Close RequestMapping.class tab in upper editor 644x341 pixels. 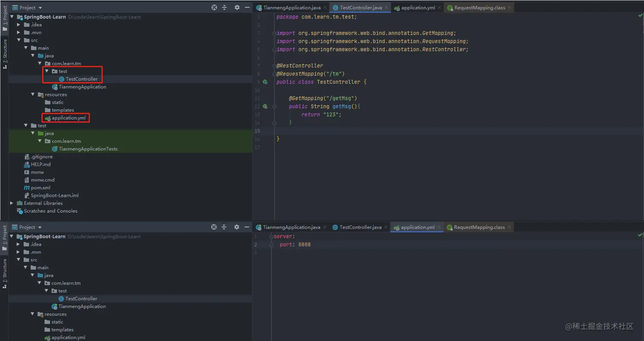(x=509, y=8)
